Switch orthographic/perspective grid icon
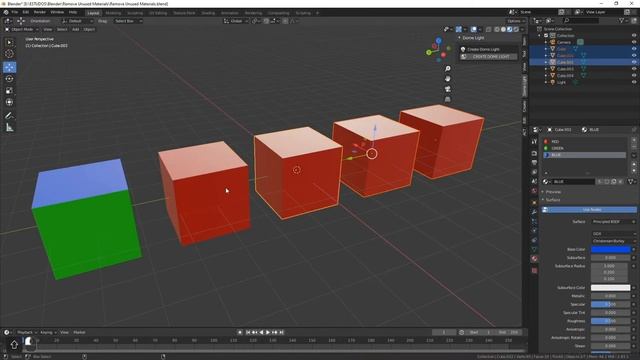Image resolution: width=640 pixels, height=360 pixels. click(x=448, y=99)
